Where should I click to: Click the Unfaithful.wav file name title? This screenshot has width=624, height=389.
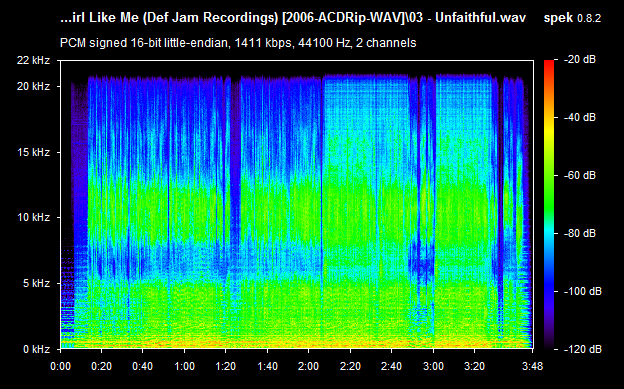[293, 18]
